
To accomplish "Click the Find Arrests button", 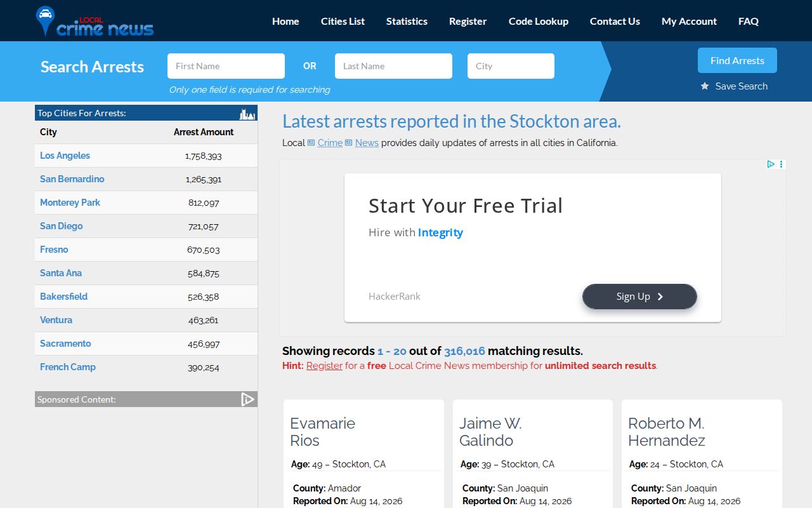I will tap(737, 60).
